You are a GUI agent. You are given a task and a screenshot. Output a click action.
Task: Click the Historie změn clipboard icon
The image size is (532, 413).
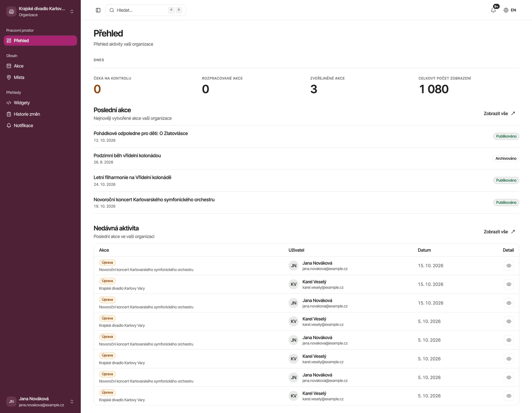pyautogui.click(x=9, y=114)
